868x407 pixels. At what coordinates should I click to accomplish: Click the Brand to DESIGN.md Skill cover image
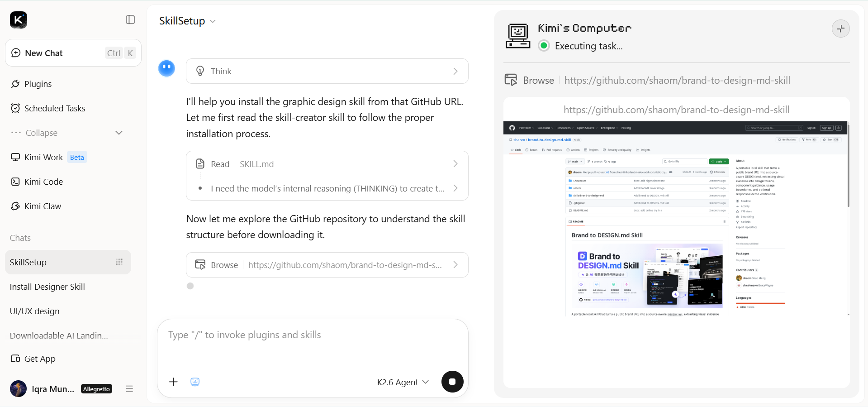[647, 276]
